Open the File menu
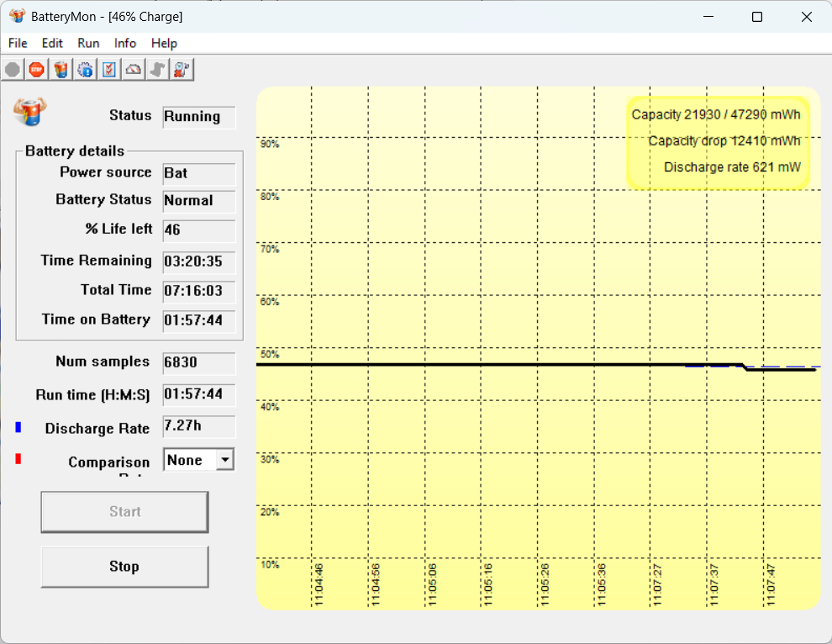 (18, 43)
